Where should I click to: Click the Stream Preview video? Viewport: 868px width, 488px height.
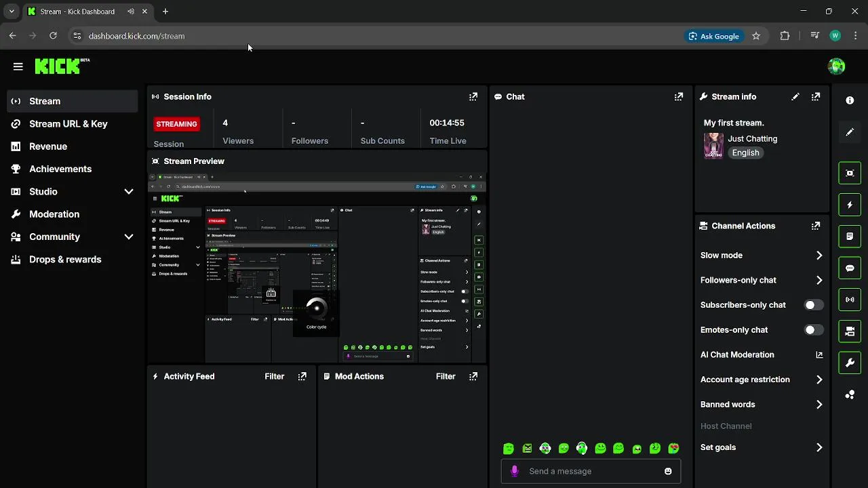pyautogui.click(x=317, y=268)
